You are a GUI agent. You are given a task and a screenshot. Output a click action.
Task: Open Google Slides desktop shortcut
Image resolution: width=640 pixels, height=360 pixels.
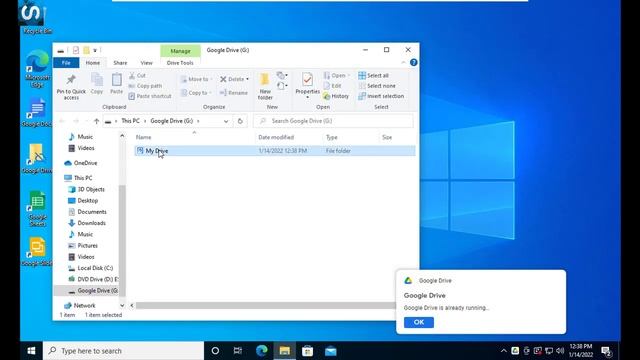tap(38, 252)
